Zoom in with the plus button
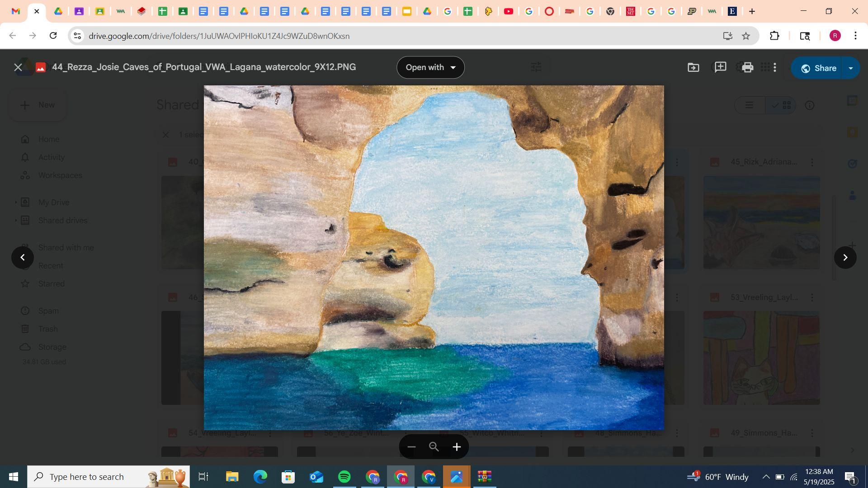The height and width of the screenshot is (488, 868). click(457, 447)
